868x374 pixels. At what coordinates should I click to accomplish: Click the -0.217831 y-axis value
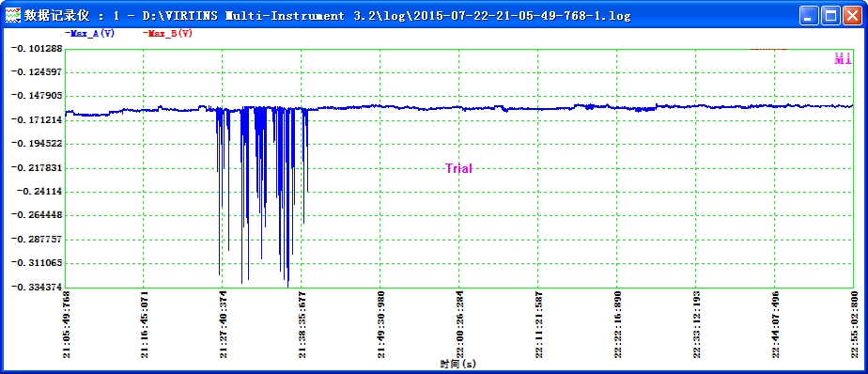pyautogui.click(x=37, y=167)
